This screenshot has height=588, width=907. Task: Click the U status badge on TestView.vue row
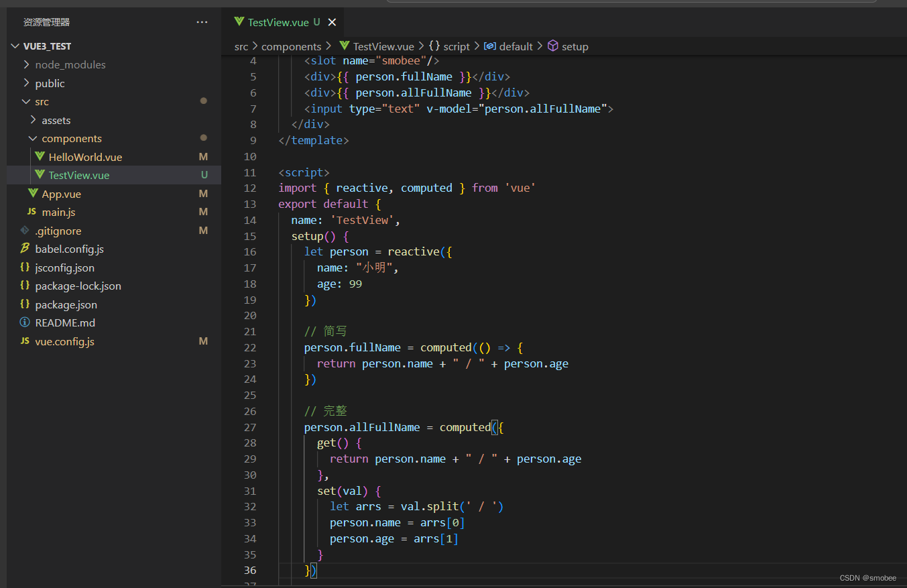point(204,175)
